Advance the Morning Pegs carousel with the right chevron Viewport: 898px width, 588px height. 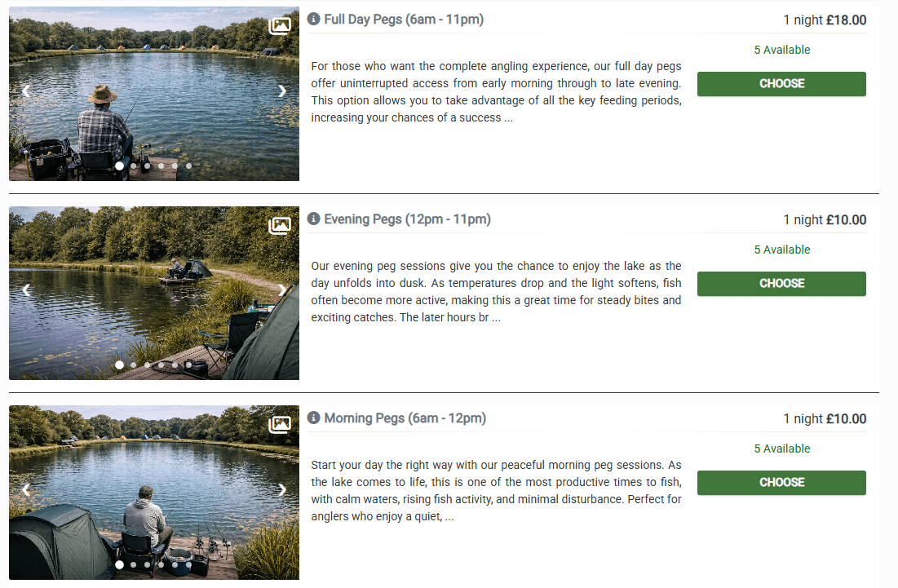tap(282, 491)
